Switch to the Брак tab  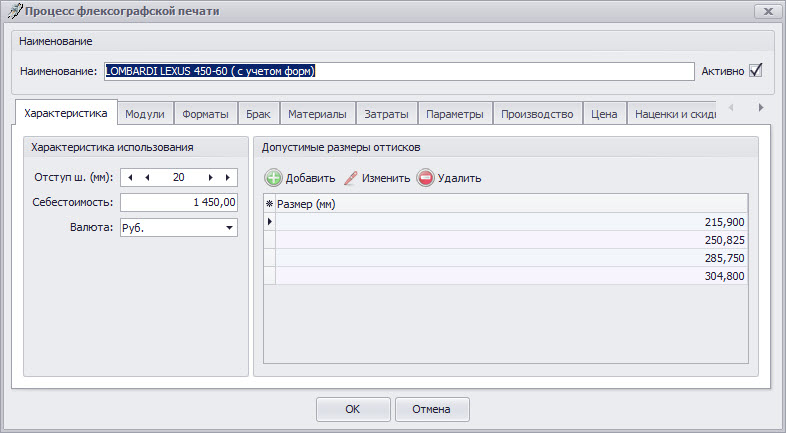click(x=258, y=114)
